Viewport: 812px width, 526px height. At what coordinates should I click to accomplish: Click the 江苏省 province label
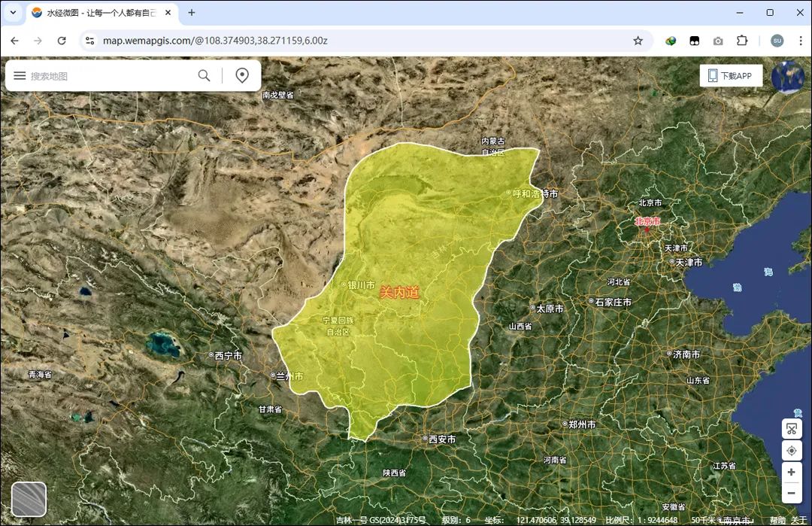point(724,465)
